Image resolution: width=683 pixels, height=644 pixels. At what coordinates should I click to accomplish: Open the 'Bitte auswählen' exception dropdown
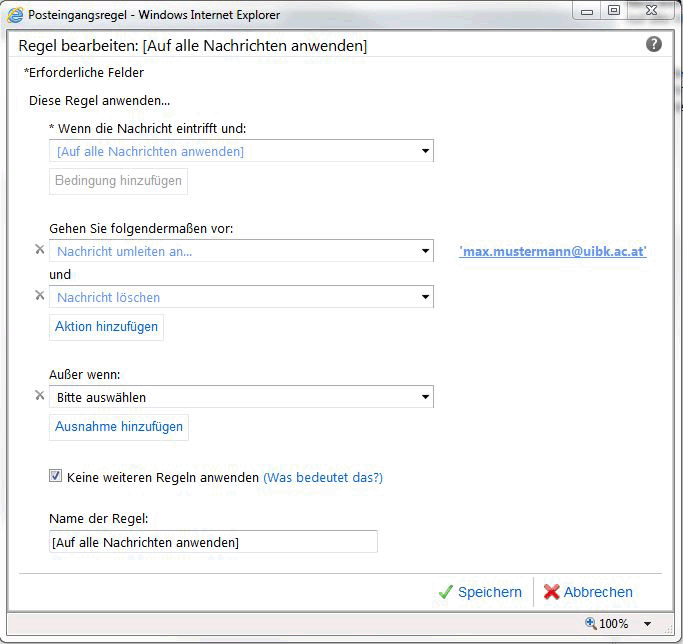tap(241, 397)
